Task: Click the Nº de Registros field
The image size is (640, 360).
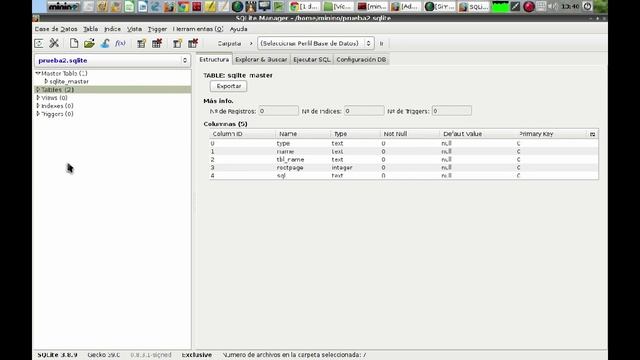Action: (278, 111)
